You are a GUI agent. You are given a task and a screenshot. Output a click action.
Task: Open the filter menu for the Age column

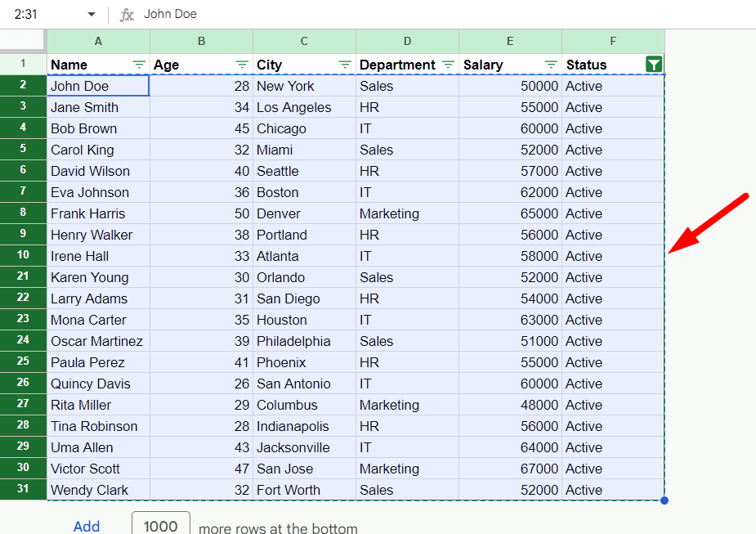point(242,64)
